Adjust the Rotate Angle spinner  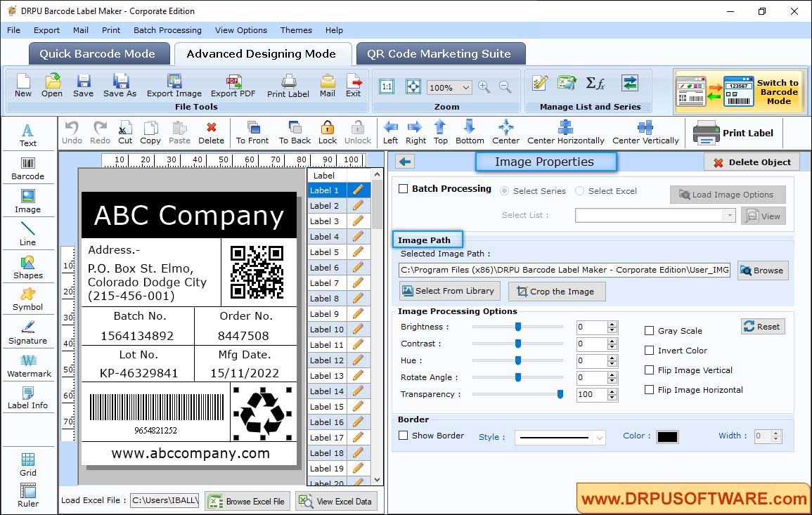(612, 378)
